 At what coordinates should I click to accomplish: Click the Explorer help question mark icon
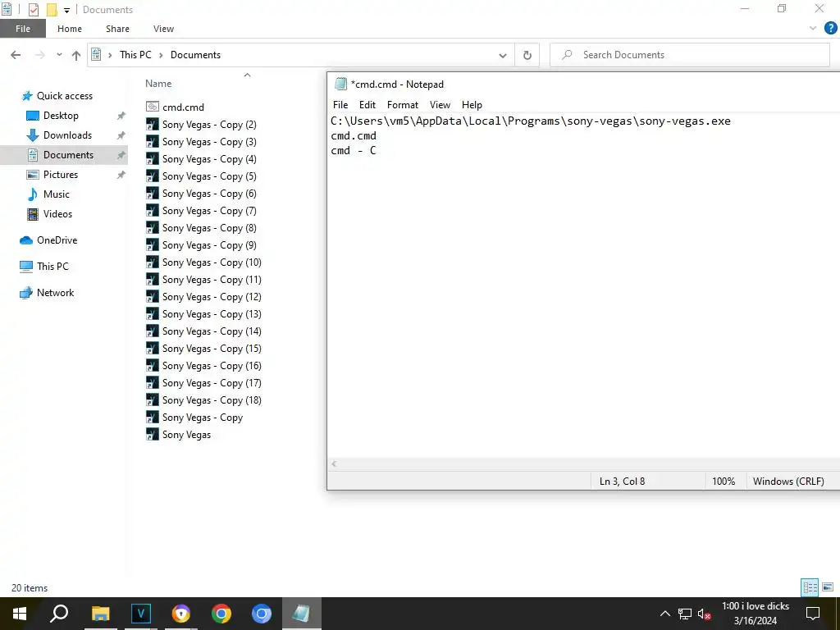(x=830, y=29)
